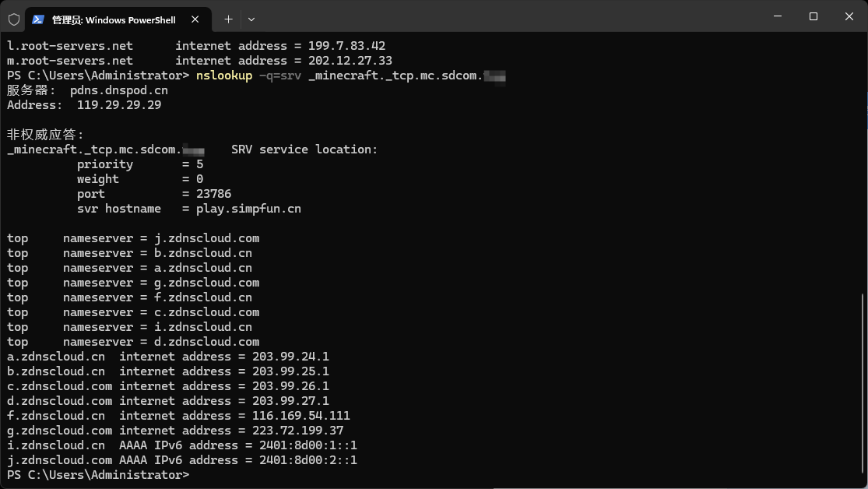The image size is (868, 489).
Task: Click nameserver b.zdnscloud.cn line
Action: click(x=129, y=253)
